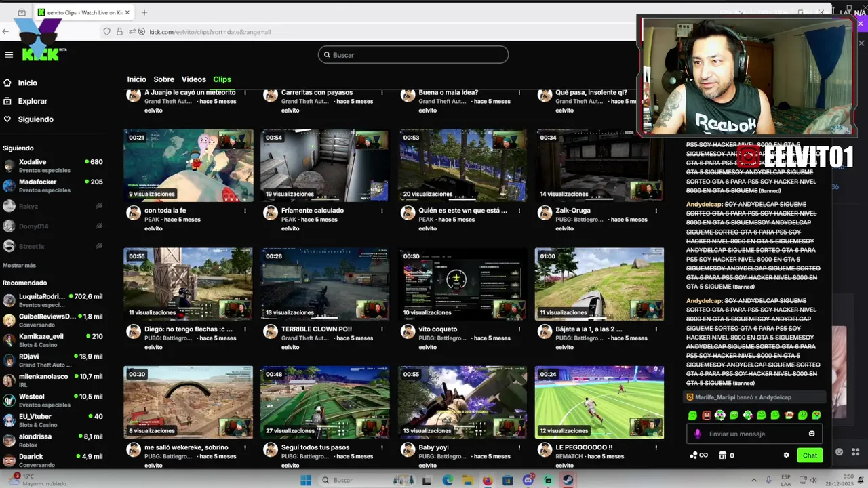Open a new browser tab with the plus button
The width and height of the screenshot is (868, 488).
(144, 12)
